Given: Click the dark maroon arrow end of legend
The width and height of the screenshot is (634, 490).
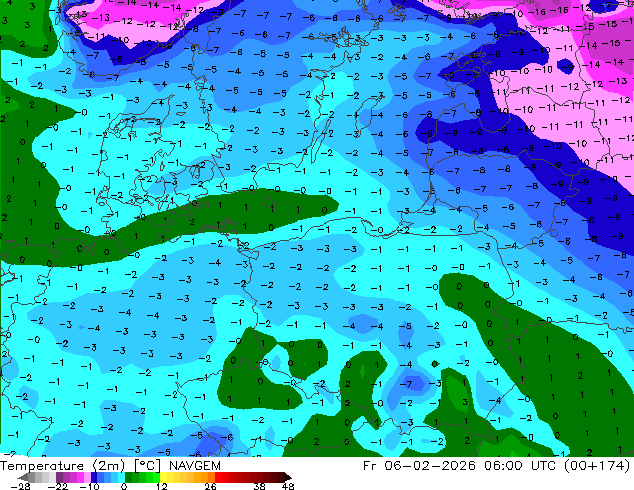Looking at the screenshot, I should click(x=287, y=477).
